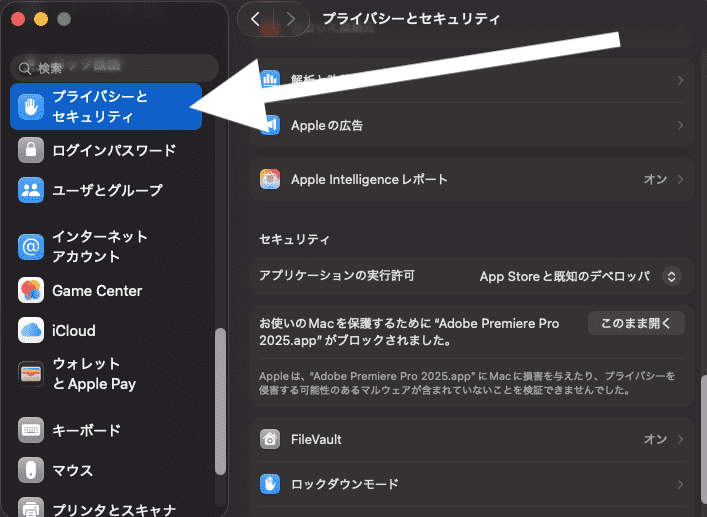Click the このまま開く button
The image size is (707, 517).
(x=636, y=323)
